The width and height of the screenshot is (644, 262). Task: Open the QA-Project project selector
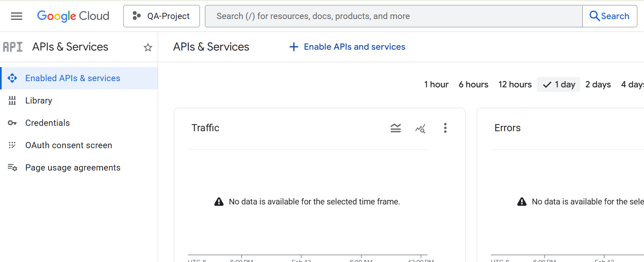pos(161,16)
